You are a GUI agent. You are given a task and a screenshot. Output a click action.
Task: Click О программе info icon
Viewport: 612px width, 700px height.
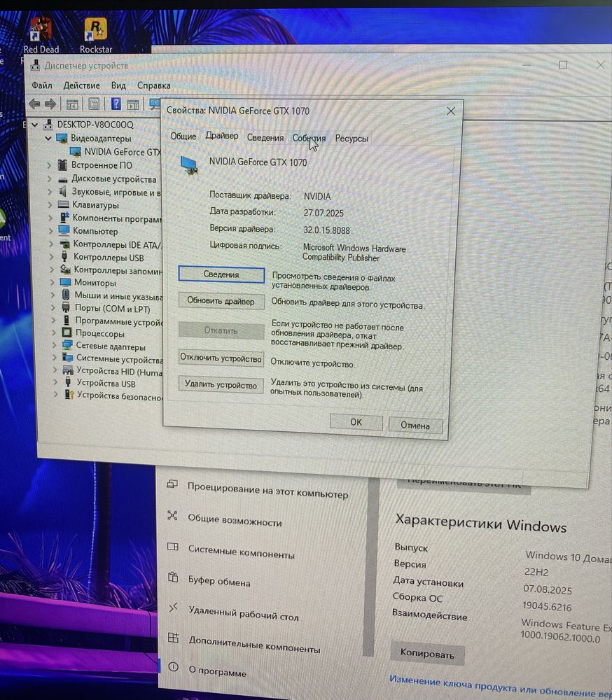(174, 666)
